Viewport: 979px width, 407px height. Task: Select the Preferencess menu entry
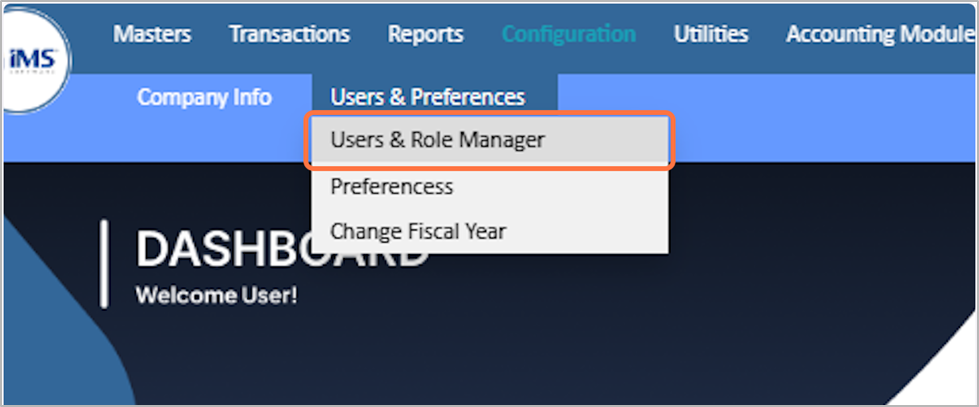pyautogui.click(x=391, y=187)
